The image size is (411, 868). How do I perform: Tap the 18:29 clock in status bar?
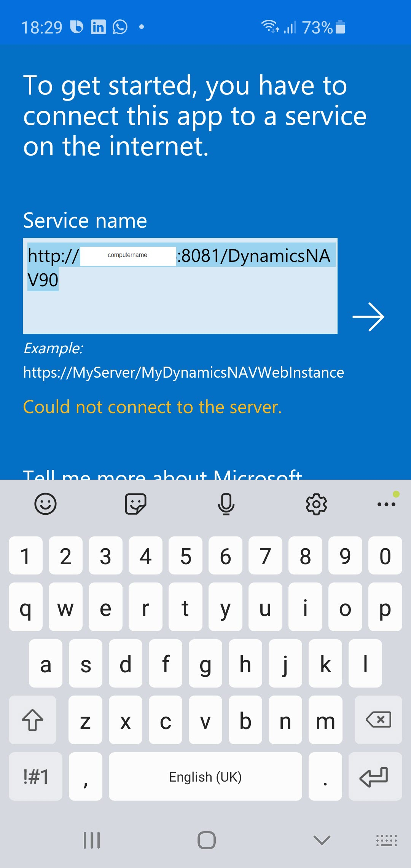pyautogui.click(x=41, y=27)
